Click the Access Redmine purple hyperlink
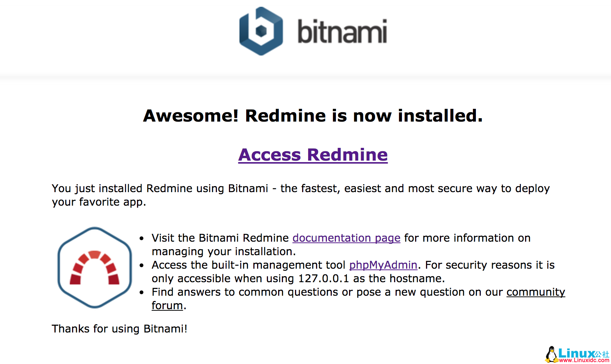The image size is (611, 364). tap(313, 155)
